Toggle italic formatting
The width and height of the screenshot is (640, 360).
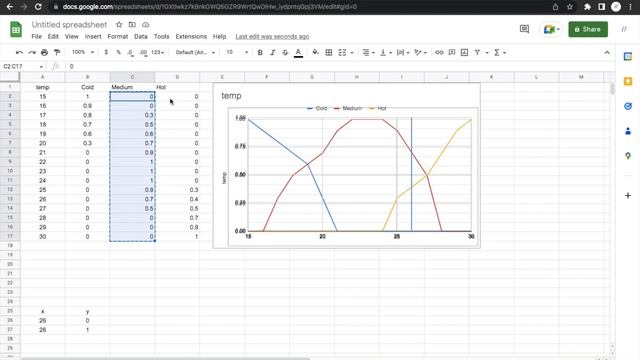tap(273, 52)
